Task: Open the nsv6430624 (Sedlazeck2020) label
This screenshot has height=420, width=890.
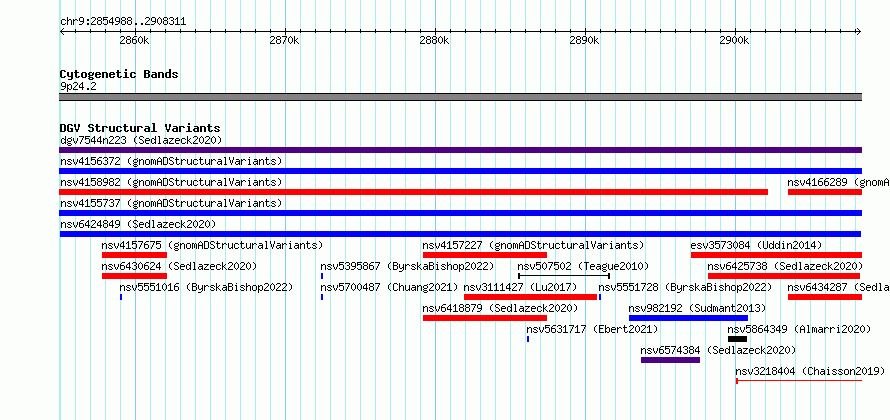Action: coord(180,266)
